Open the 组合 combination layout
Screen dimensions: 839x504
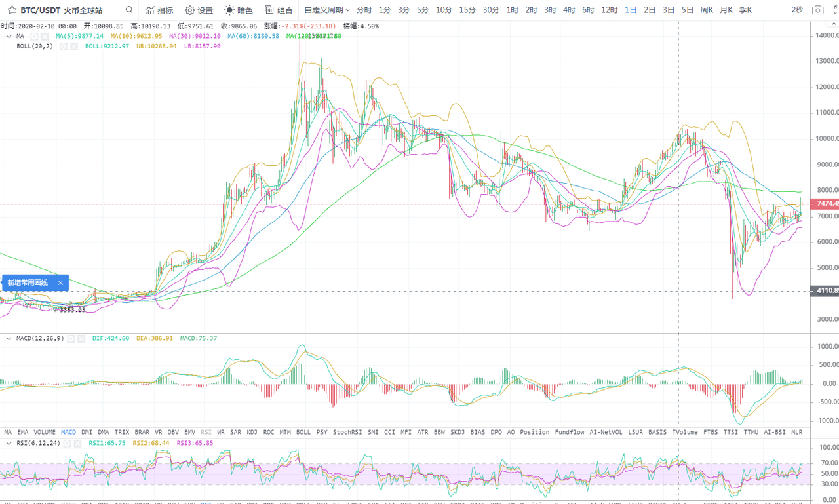[279, 10]
